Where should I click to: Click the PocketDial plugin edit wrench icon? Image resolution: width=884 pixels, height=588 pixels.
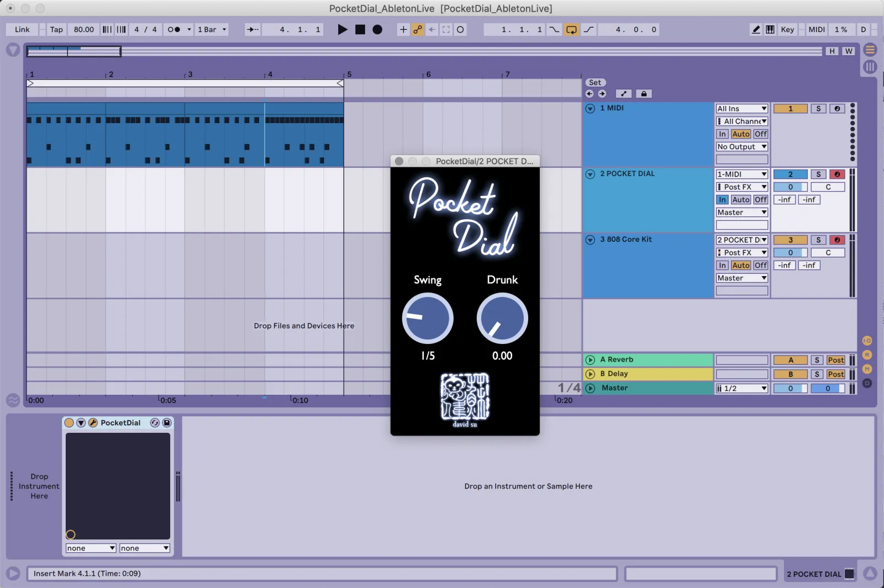click(93, 423)
